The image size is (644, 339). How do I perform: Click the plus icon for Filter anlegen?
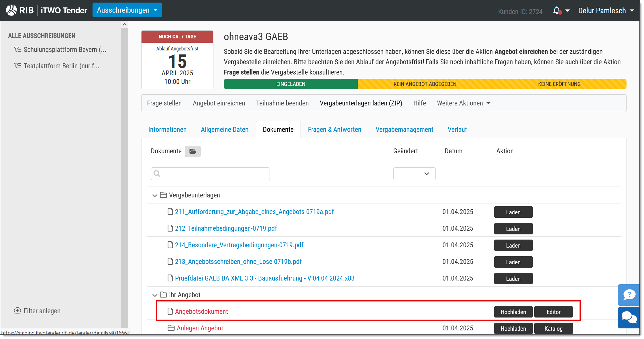[x=17, y=311]
